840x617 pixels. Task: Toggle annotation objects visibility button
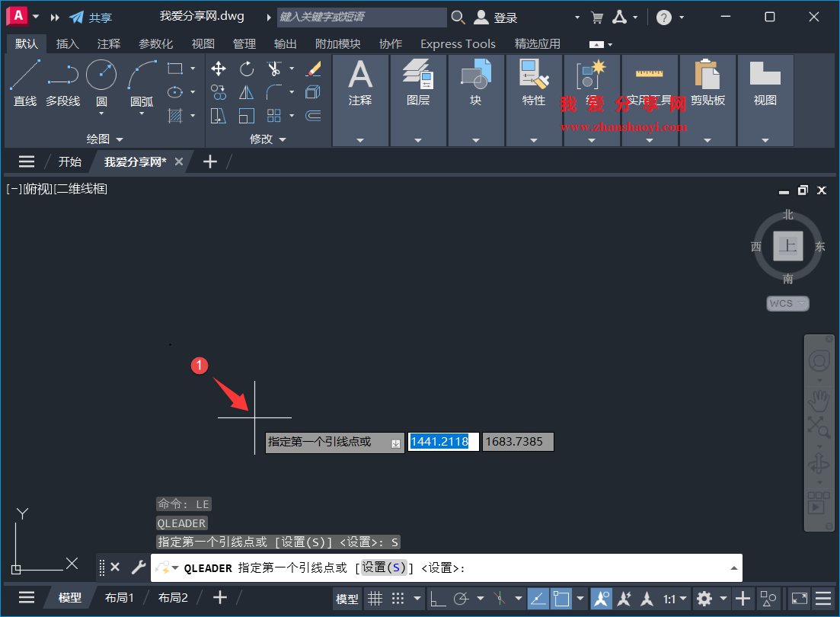click(601, 598)
